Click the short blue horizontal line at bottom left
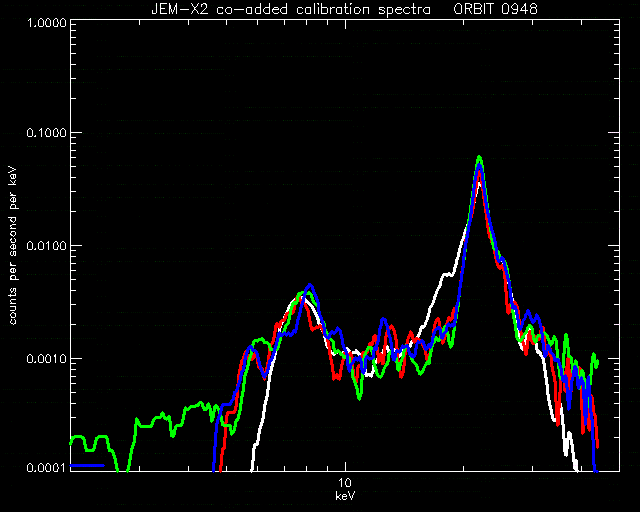This screenshot has height=512, width=640. (87, 465)
